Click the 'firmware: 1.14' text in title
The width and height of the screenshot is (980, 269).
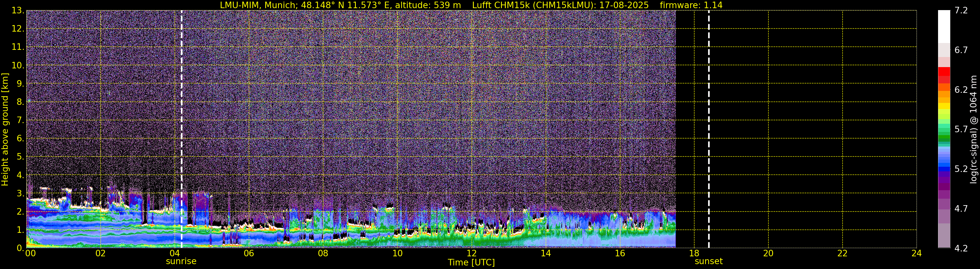[x=691, y=5]
